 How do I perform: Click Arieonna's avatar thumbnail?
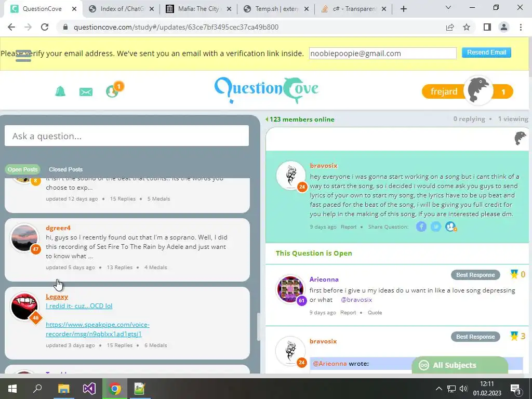click(290, 289)
